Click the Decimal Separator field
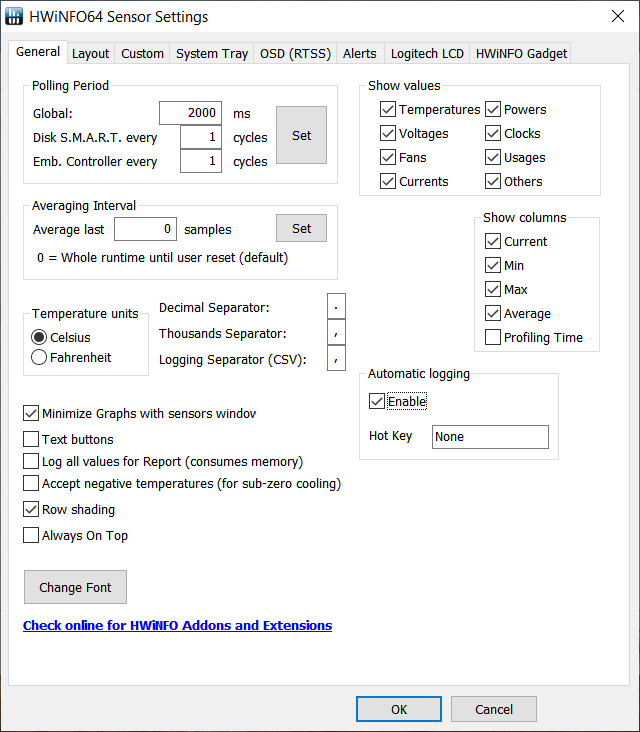The height and width of the screenshot is (732, 640). point(336,306)
